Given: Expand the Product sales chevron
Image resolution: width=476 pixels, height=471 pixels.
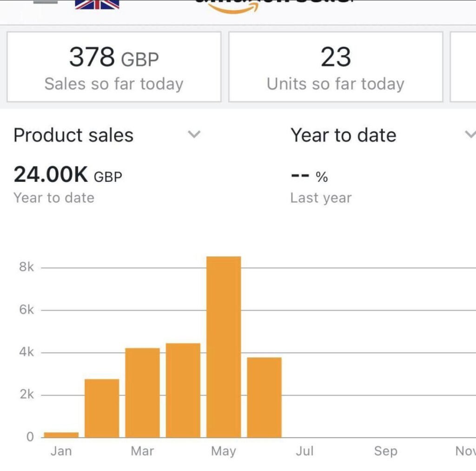Looking at the screenshot, I should click(194, 135).
